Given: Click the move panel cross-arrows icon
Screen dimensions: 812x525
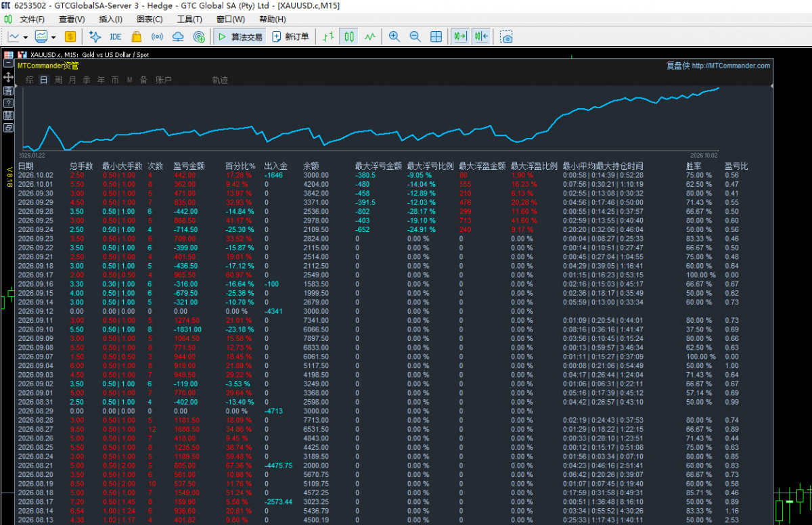Looking at the screenshot, I should pos(8,77).
